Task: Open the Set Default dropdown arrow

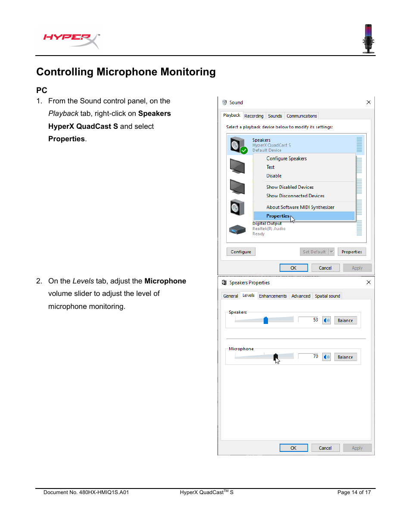Action: [x=332, y=252]
